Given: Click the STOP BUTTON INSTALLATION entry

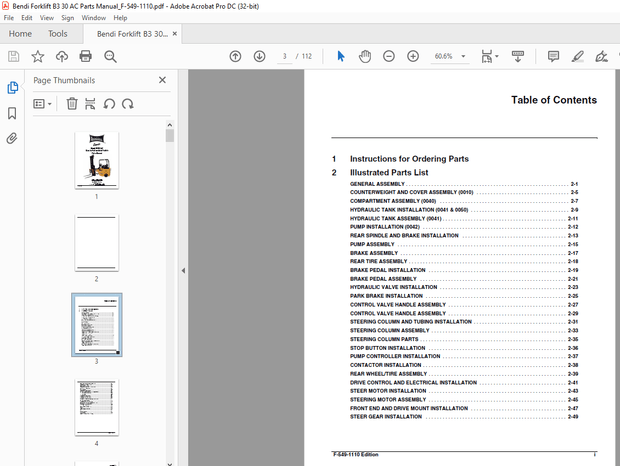Looking at the screenshot, I should point(464,348).
